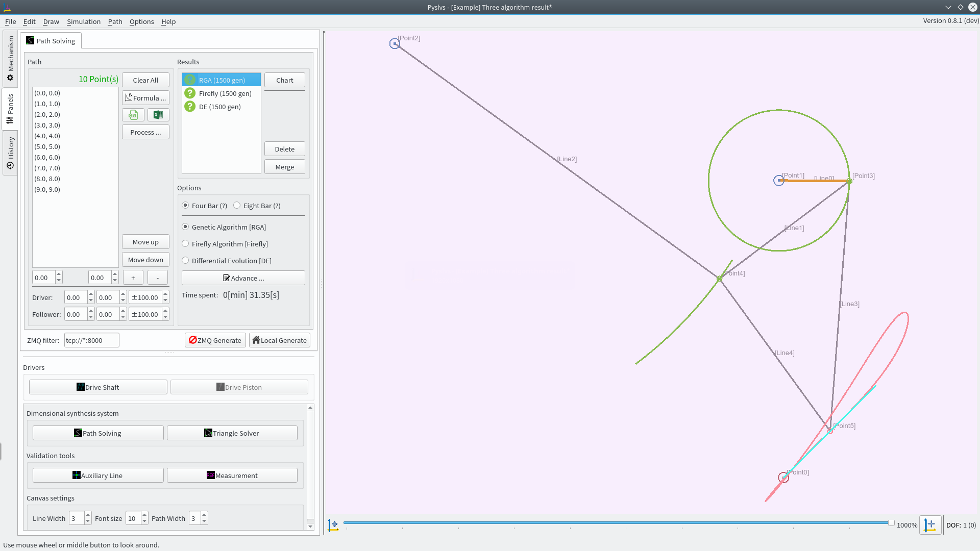Decrease the Font size spinner value
The image size is (980, 551).
coord(144,521)
